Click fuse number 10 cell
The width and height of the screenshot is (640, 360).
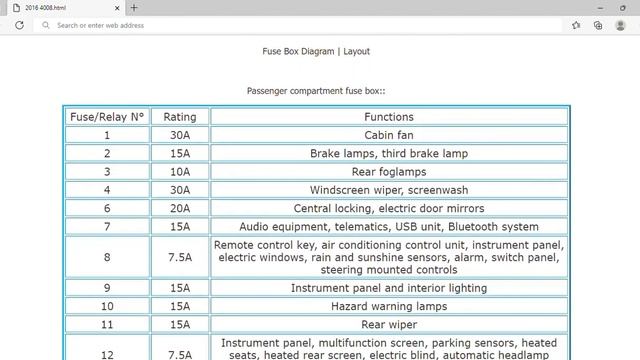(107, 306)
